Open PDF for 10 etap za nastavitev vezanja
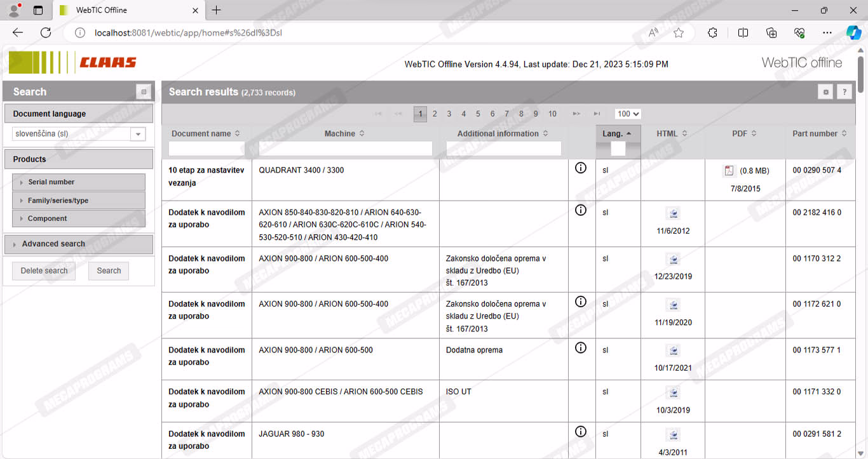 [x=729, y=171]
